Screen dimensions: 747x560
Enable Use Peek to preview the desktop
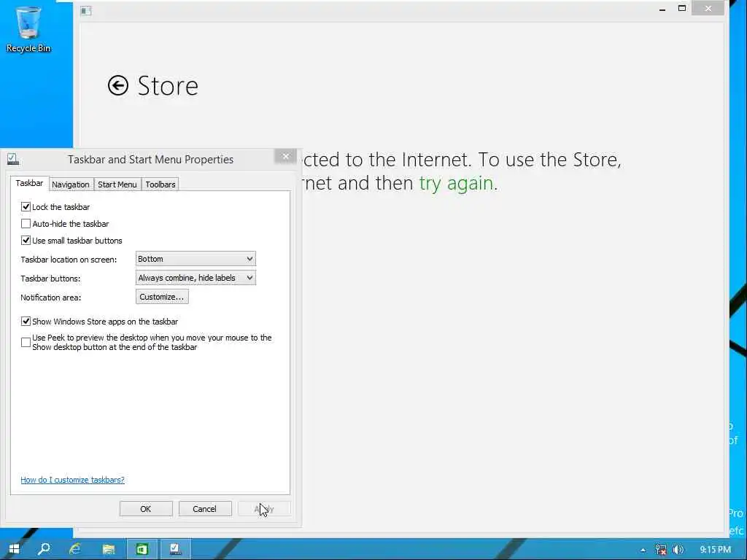26,343
